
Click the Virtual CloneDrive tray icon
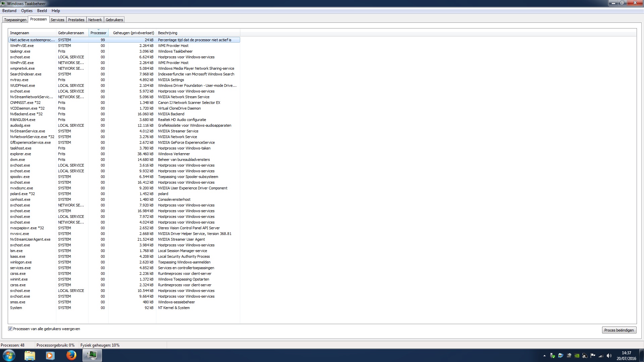569,356
